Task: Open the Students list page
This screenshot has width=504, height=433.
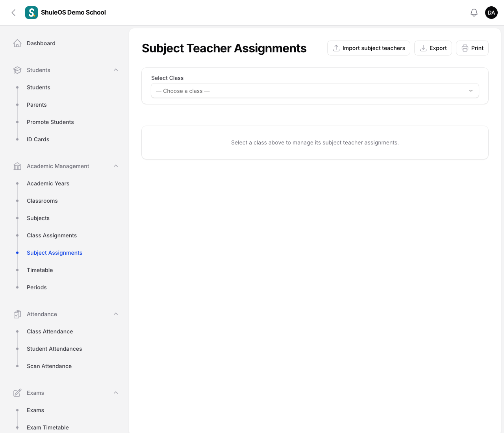Action: 39,87
